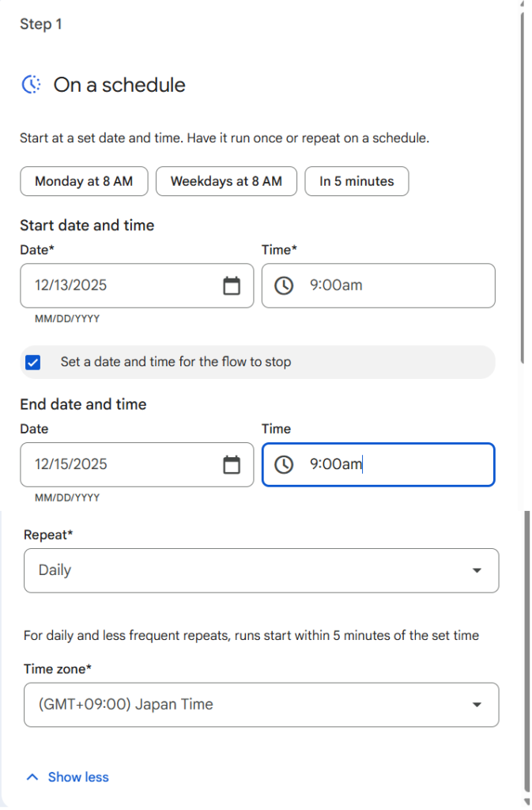Click the schedule clock icon beside the heading
This screenshot has height=810, width=532.
point(32,85)
